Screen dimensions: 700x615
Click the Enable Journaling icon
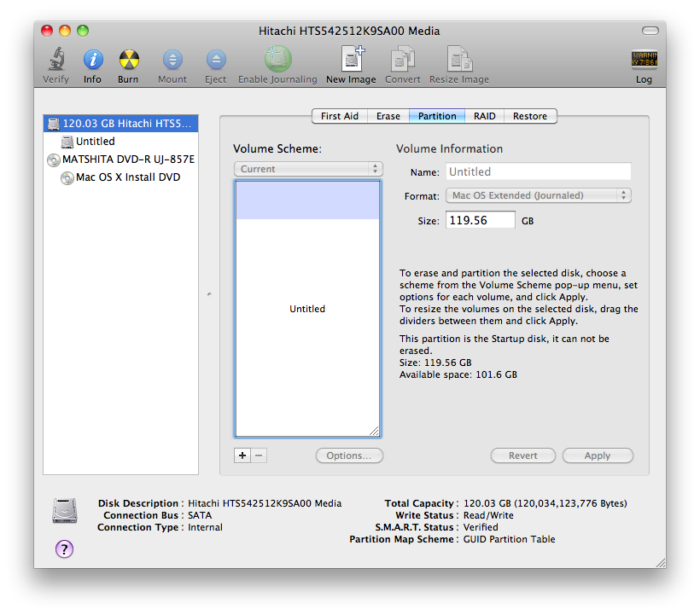(x=277, y=59)
